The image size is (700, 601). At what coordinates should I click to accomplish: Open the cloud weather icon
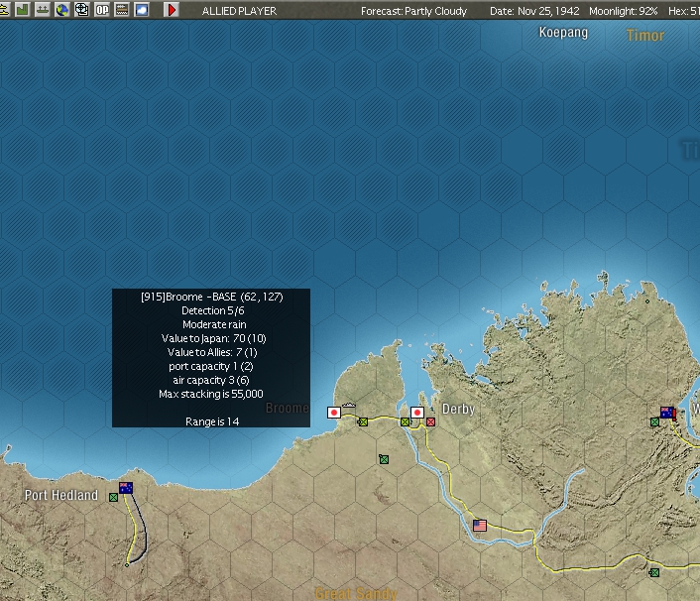[x=142, y=9]
